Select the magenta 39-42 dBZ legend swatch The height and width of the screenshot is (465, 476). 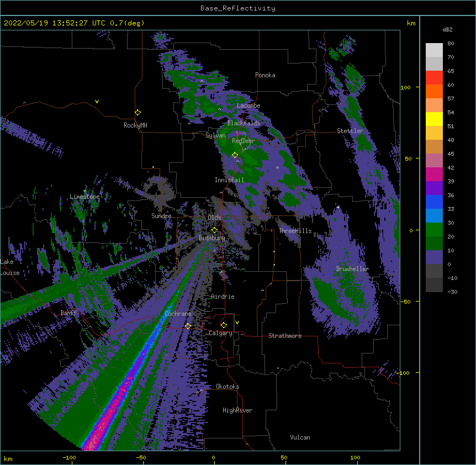coord(434,174)
